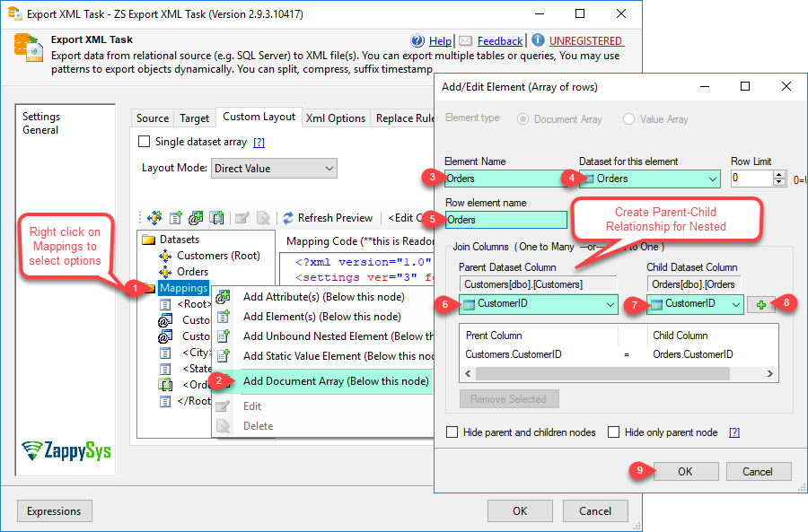Click the <Root> element node icon
Screen dimensions: 808x532
165,304
